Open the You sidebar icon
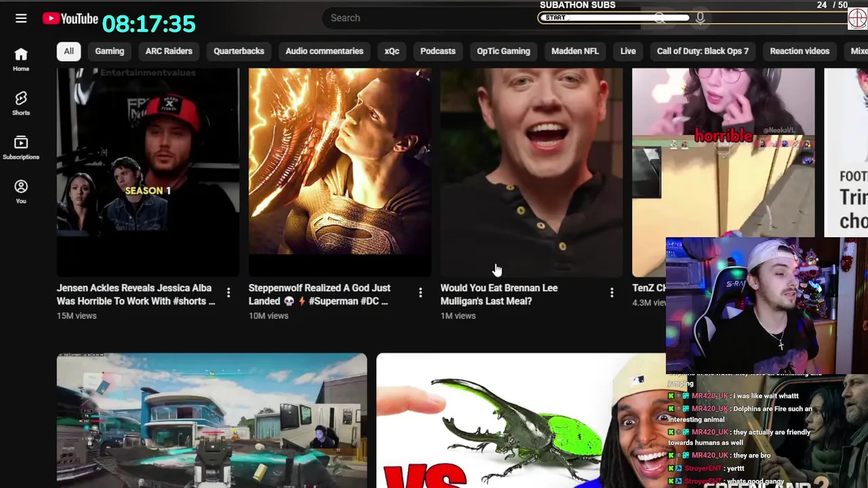Viewport: 868px width, 488px height. pyautogui.click(x=21, y=192)
